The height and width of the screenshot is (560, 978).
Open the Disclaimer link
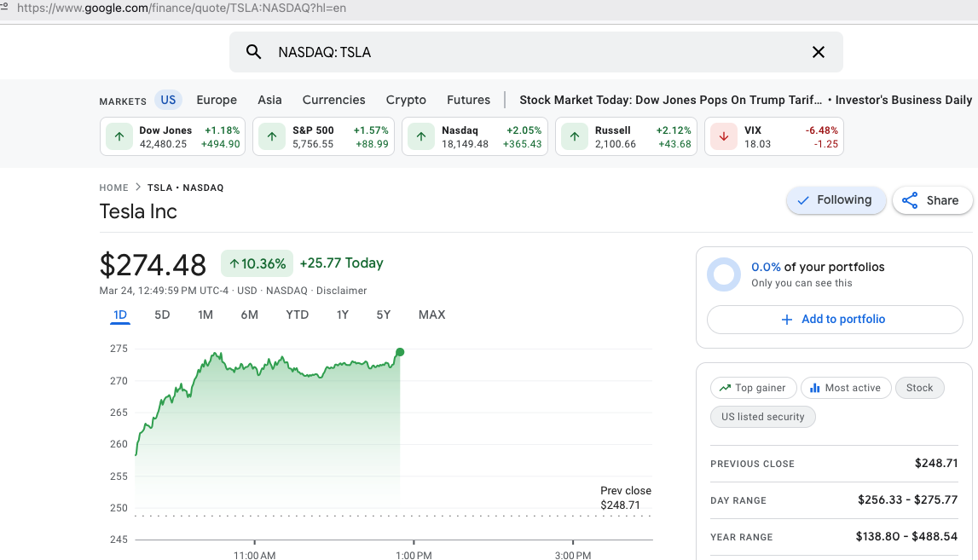point(341,291)
